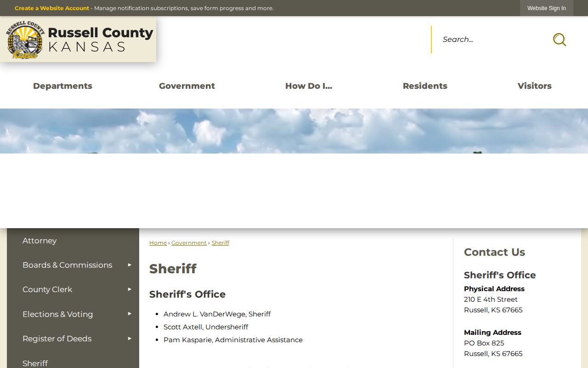588x368 pixels.
Task: Open Boards & Commissions in the sidebar
Action: pos(67,265)
